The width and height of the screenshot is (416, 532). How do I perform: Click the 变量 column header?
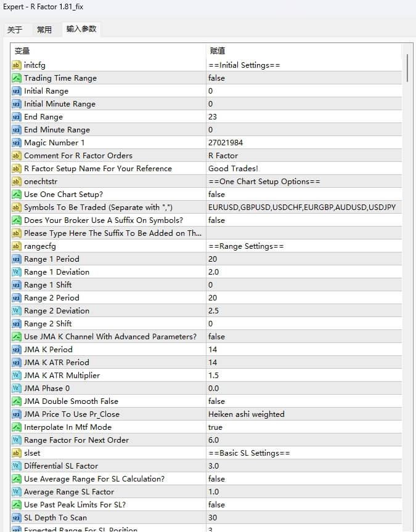click(108, 51)
